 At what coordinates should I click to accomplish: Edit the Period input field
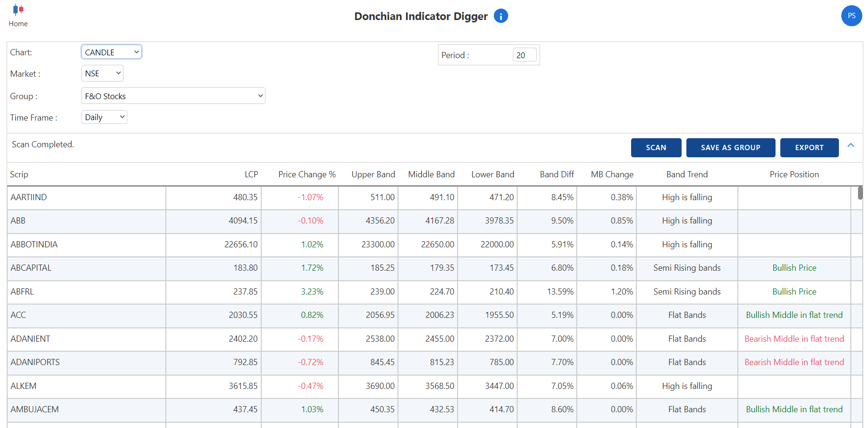(524, 55)
